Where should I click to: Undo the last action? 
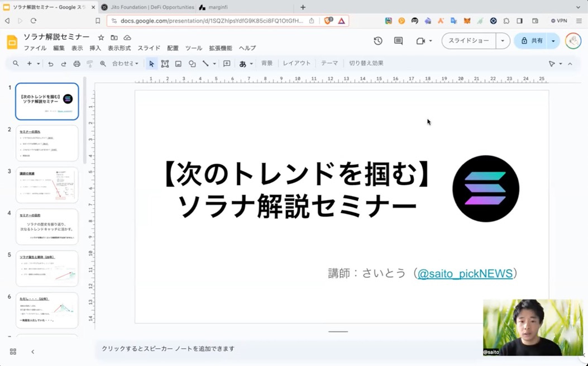pyautogui.click(x=50, y=64)
